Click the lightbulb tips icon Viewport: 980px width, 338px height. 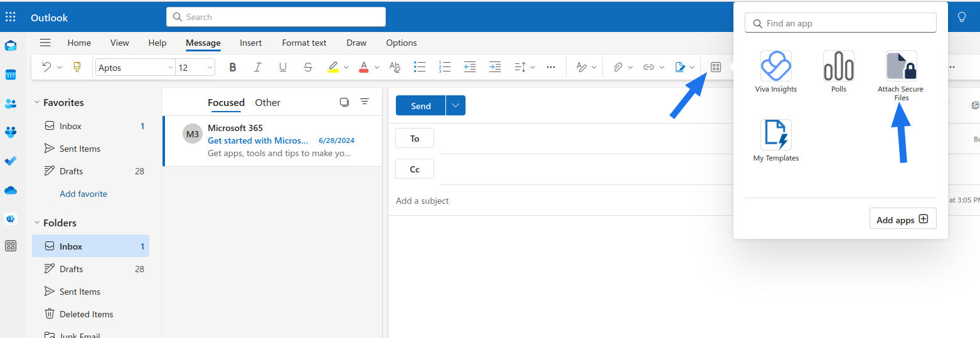(x=962, y=17)
